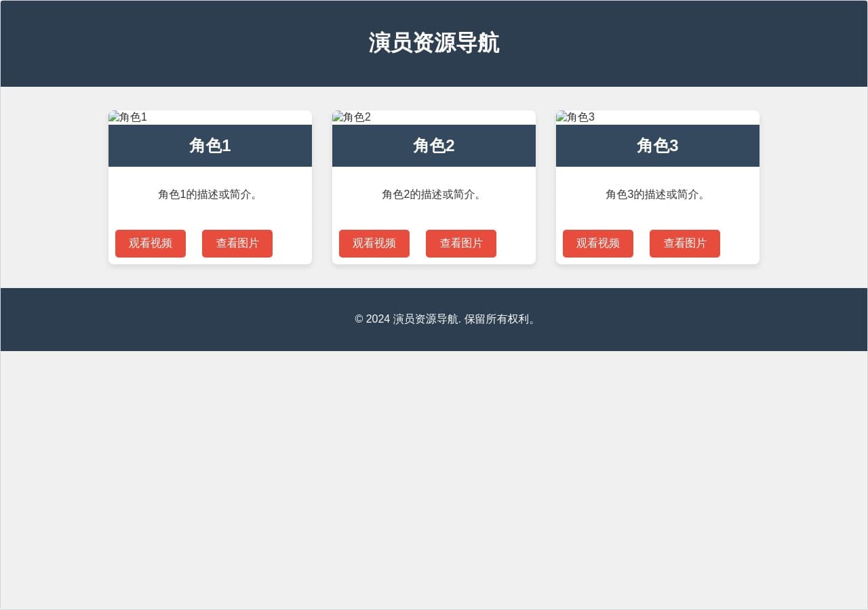Click the page title 演员资源导航

434,43
